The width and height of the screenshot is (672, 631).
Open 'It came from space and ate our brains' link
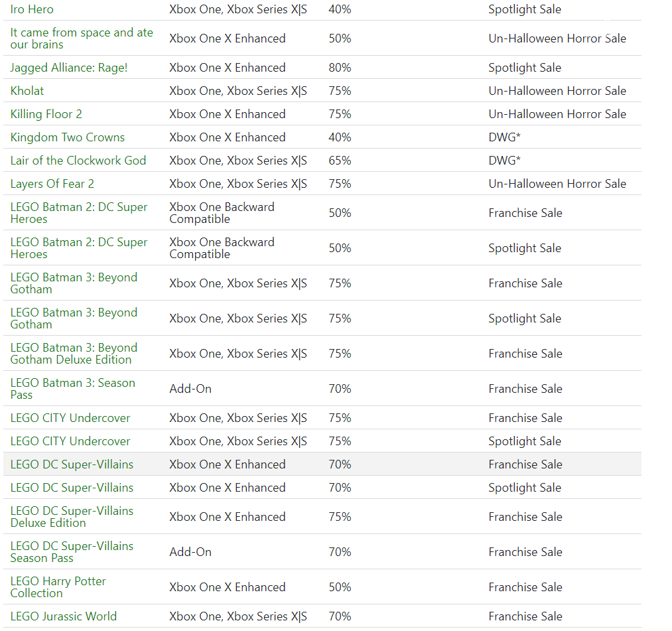coord(82,38)
